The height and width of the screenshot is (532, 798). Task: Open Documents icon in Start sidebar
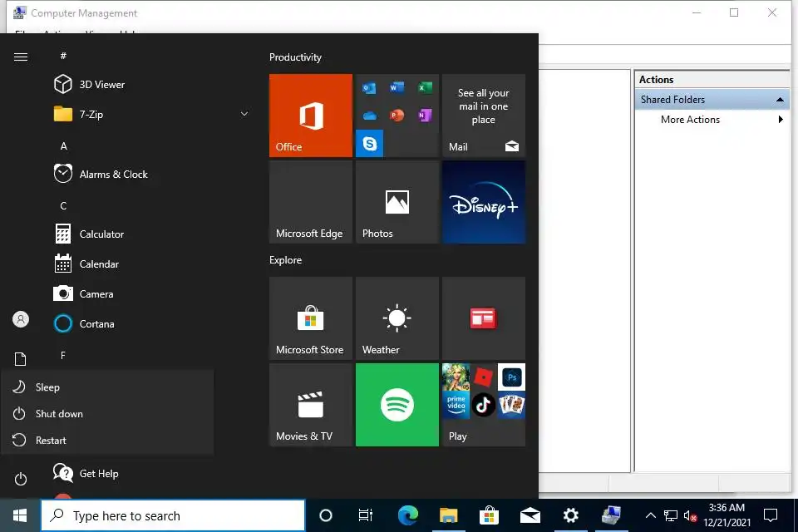click(x=20, y=359)
